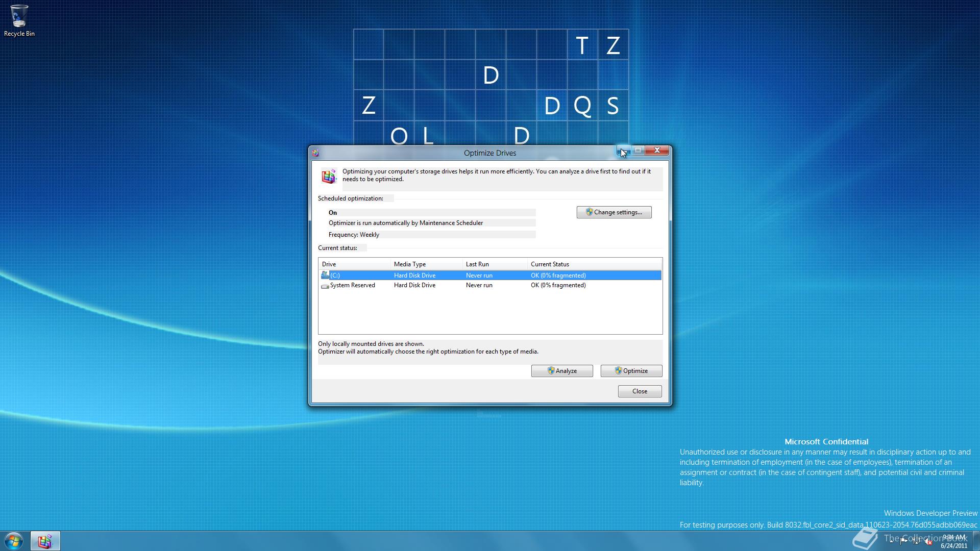Open the Recycle Bin icon
Viewport: 980px width, 551px height.
(19, 15)
